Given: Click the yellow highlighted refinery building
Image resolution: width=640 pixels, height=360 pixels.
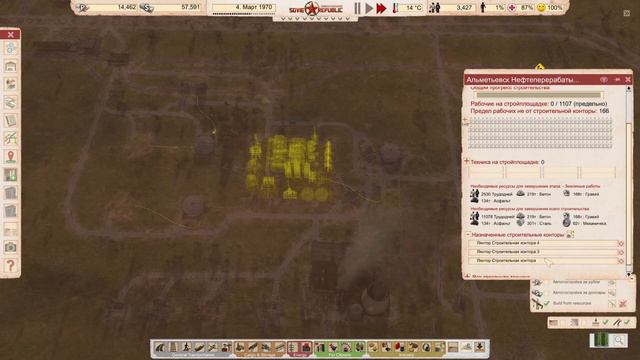Looking at the screenshot, I should [x=289, y=167].
